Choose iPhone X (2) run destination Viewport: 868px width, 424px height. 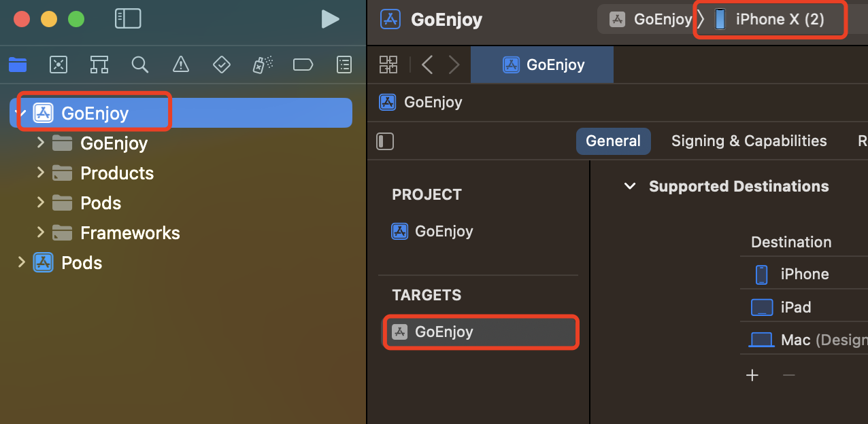[770, 19]
